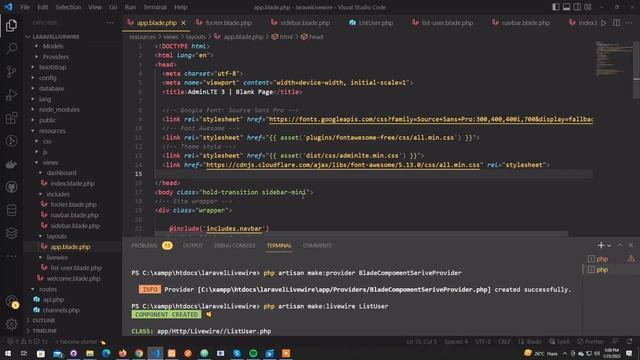This screenshot has width=640, height=360.
Task: Click the code minimap preview
Action: (613, 58)
